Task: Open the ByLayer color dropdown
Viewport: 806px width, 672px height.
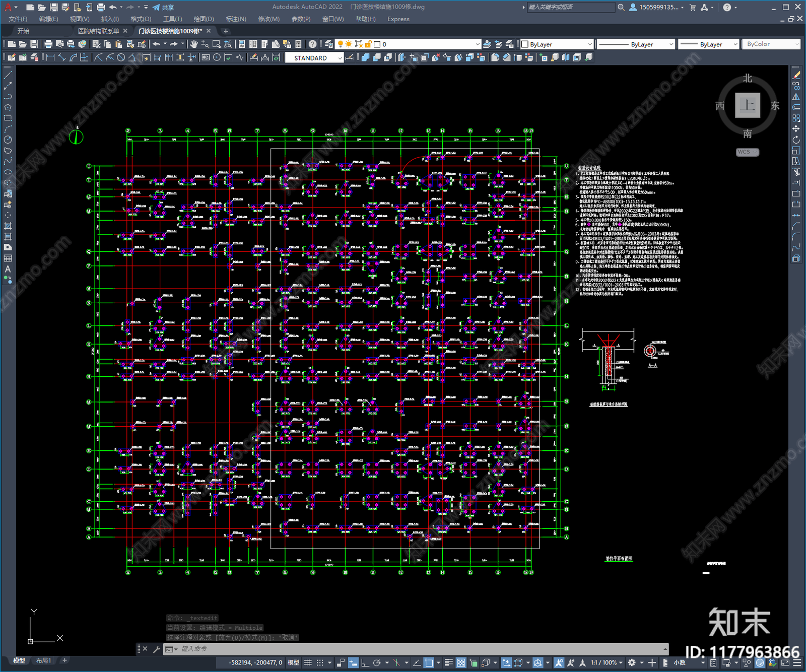Action: [x=557, y=44]
